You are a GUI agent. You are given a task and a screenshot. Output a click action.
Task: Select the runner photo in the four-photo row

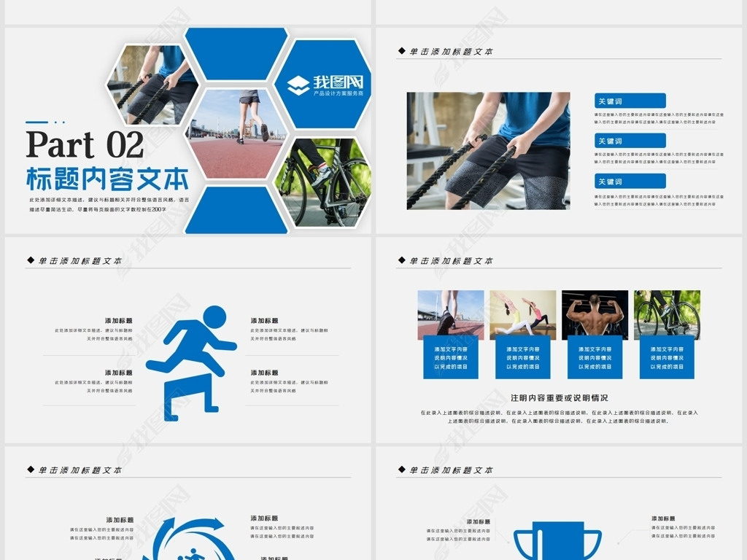[451, 315]
